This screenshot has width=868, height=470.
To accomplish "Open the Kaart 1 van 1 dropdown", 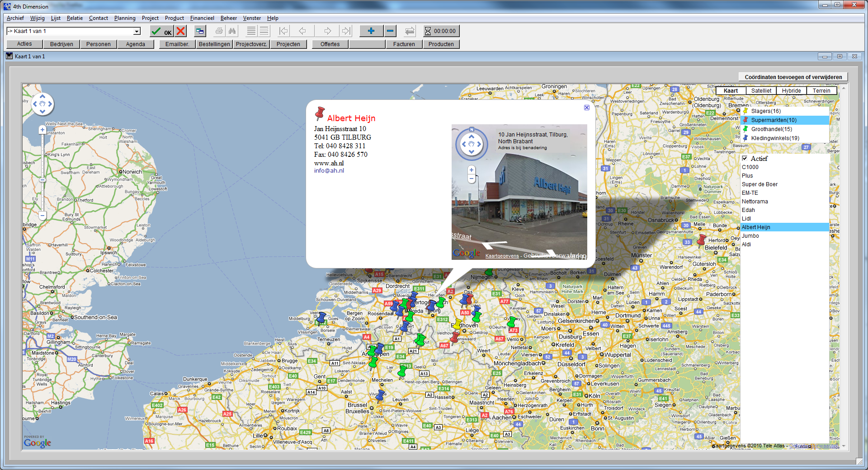I will (x=137, y=31).
